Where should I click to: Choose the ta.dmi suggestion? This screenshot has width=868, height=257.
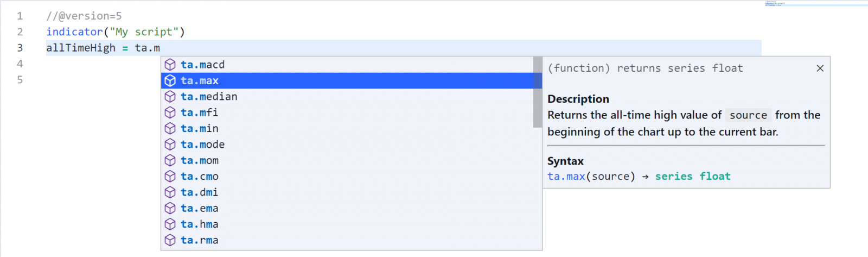[200, 192]
